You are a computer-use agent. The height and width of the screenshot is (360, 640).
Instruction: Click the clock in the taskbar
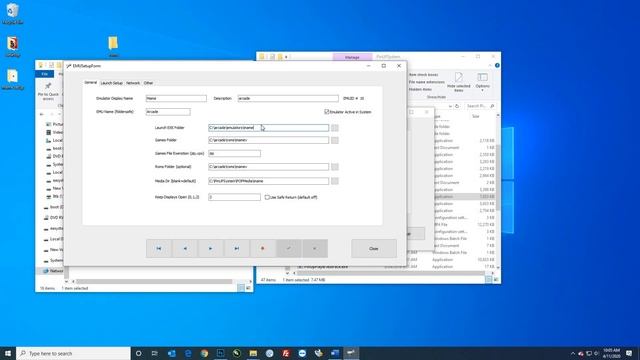click(x=611, y=353)
